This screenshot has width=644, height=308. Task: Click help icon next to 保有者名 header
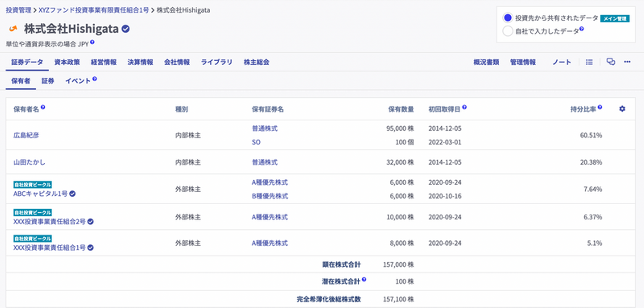(43, 108)
